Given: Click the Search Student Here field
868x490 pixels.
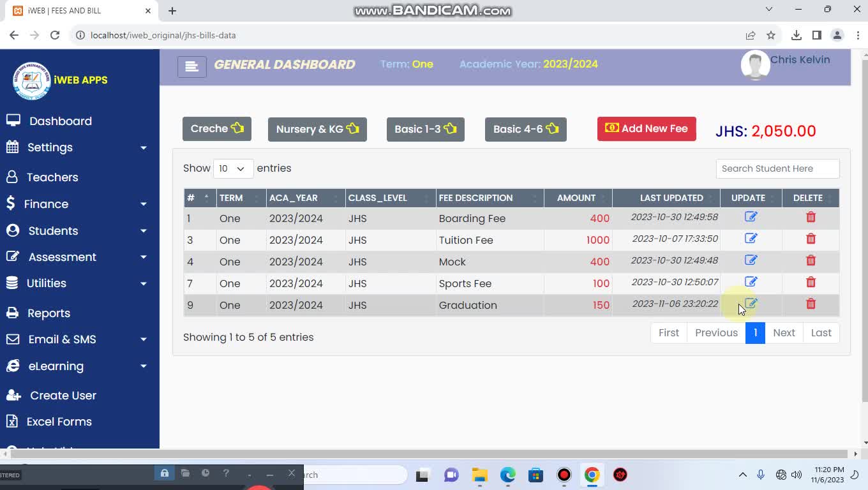Looking at the screenshot, I should click(x=777, y=168).
